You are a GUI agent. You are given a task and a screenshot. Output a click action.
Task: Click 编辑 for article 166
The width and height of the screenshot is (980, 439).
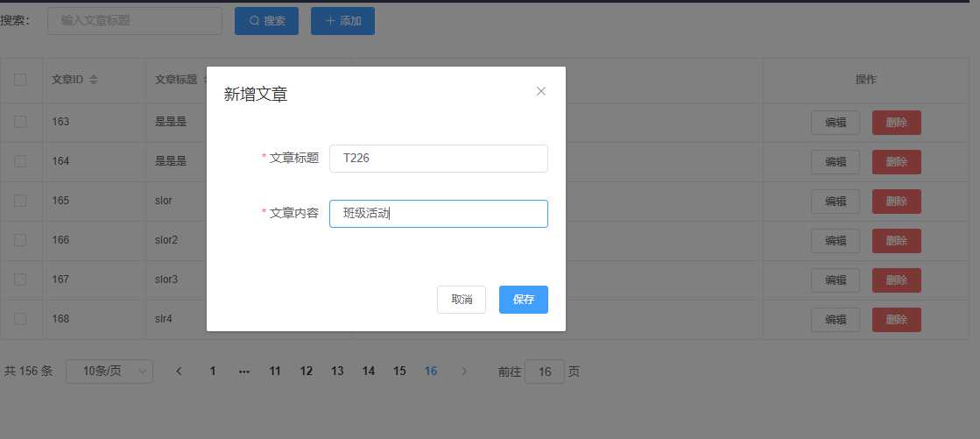pos(835,241)
